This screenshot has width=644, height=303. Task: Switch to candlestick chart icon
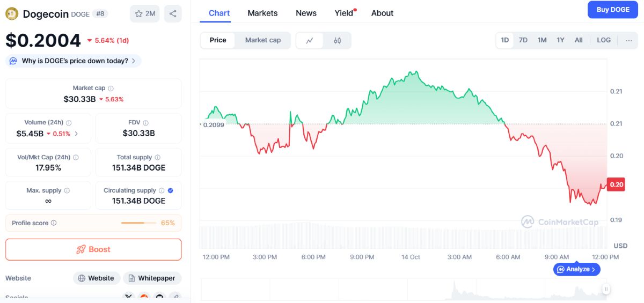point(338,40)
